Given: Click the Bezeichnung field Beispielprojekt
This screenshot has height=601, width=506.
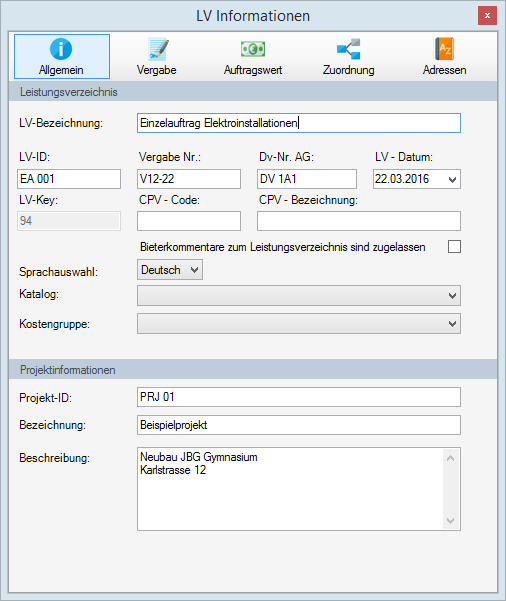Looking at the screenshot, I should [x=299, y=425].
